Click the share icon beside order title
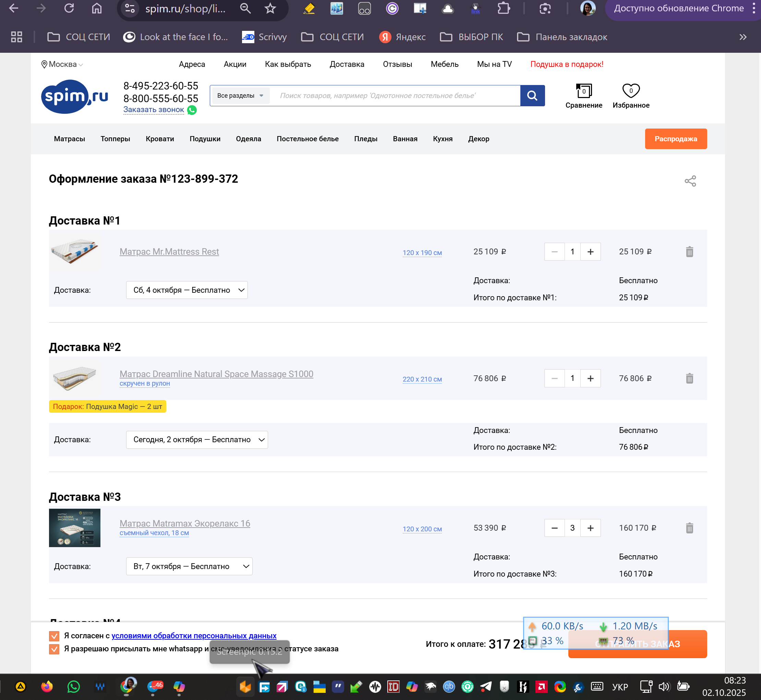 tap(690, 181)
